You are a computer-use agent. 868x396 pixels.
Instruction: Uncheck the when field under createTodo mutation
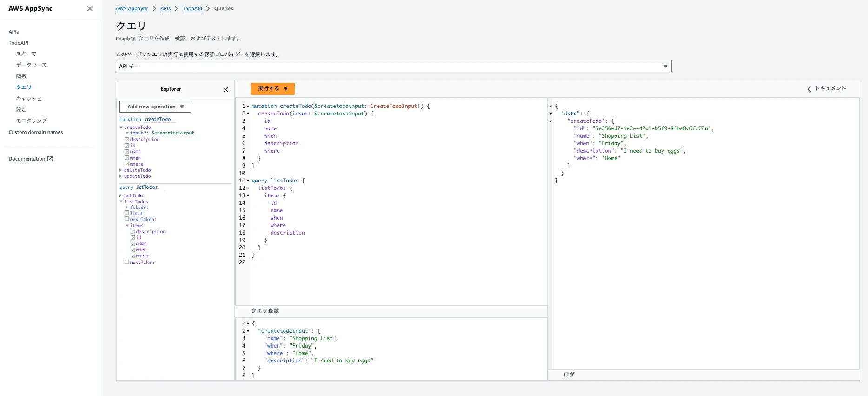click(x=126, y=158)
